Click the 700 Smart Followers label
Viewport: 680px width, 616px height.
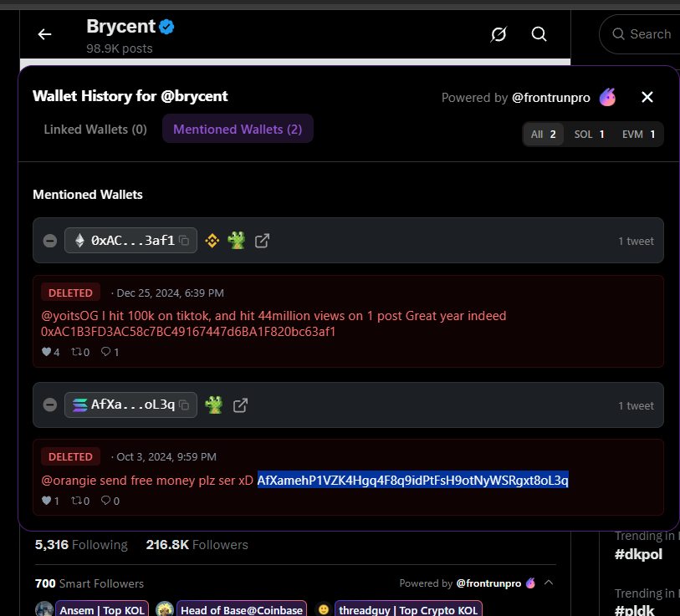[x=89, y=583]
